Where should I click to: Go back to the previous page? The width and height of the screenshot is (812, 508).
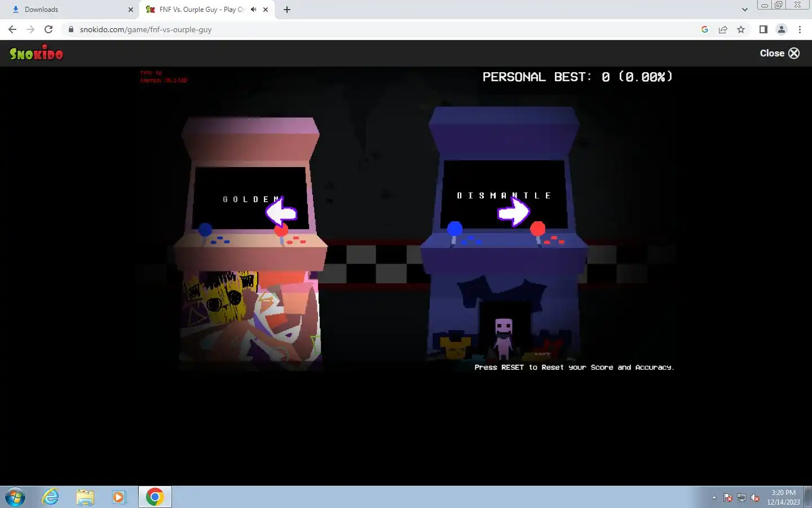click(x=12, y=29)
